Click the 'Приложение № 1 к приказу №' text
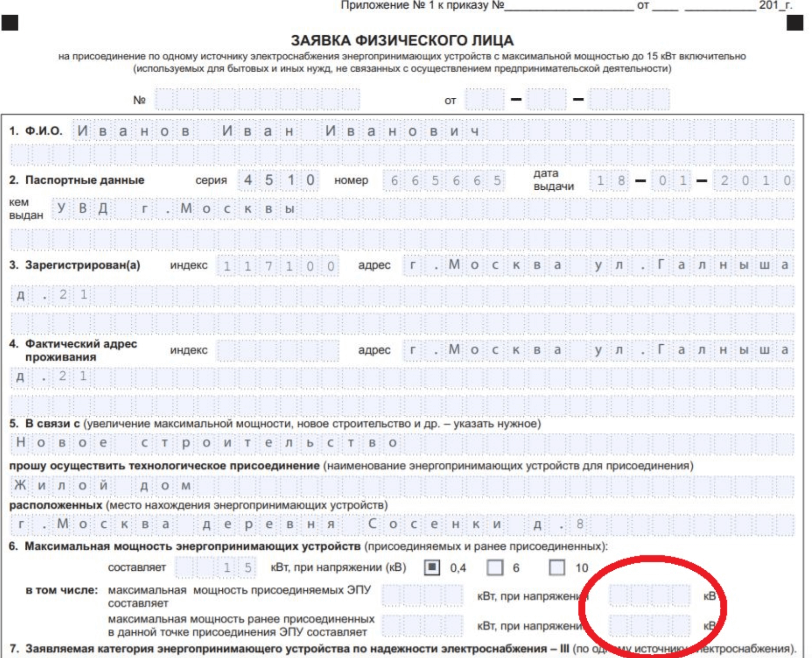Image resolution: width=812 pixels, height=658 pixels. pyautogui.click(x=422, y=5)
